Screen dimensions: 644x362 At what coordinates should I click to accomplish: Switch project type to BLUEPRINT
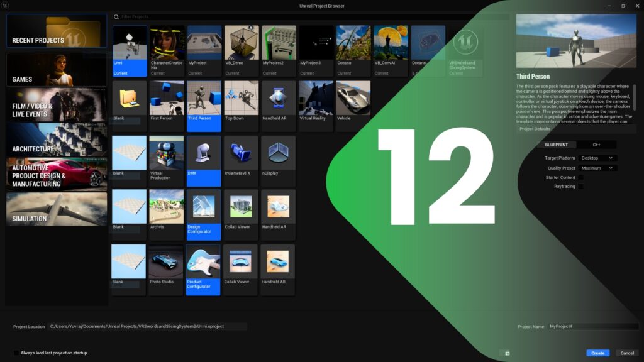tap(556, 145)
